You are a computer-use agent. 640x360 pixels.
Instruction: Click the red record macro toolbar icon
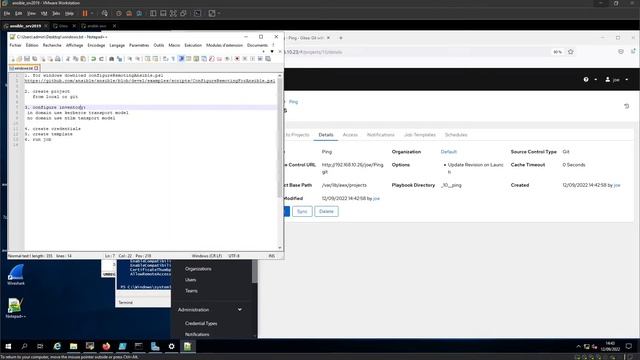click(x=237, y=59)
